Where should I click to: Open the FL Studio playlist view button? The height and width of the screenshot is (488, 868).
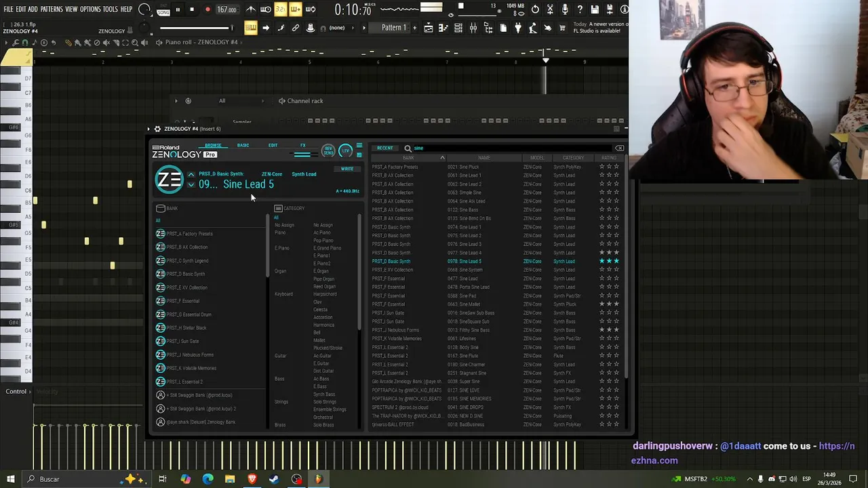pyautogui.click(x=429, y=28)
